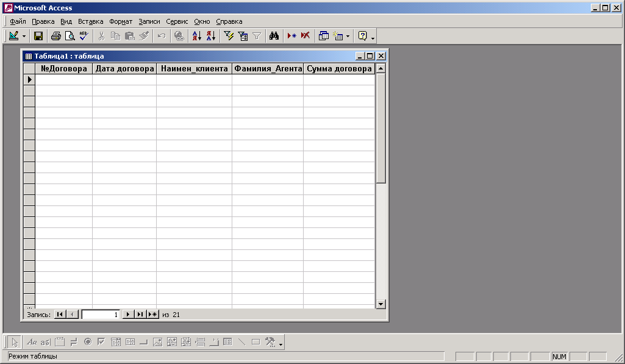
Task: Click the design view (Вид) icon
Action: coord(14,37)
